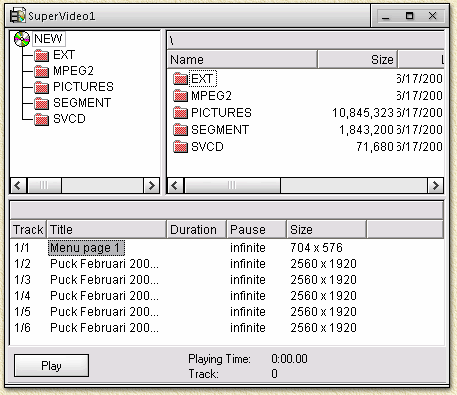This screenshot has width=457, height=395.
Task: Click the MPEG2 folder icon in file list
Action: click(181, 96)
